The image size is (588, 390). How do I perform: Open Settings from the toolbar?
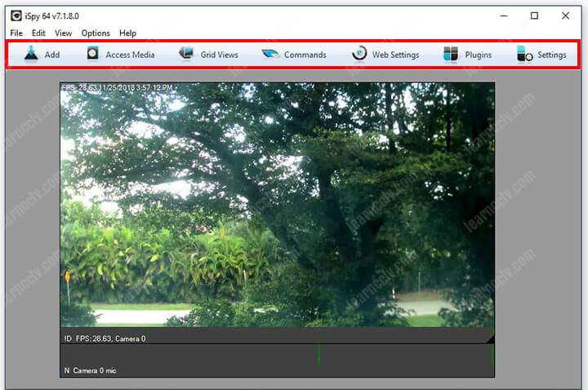524,55
